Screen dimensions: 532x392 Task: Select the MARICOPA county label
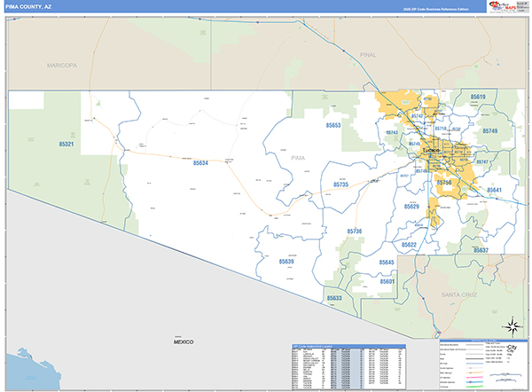click(x=62, y=66)
